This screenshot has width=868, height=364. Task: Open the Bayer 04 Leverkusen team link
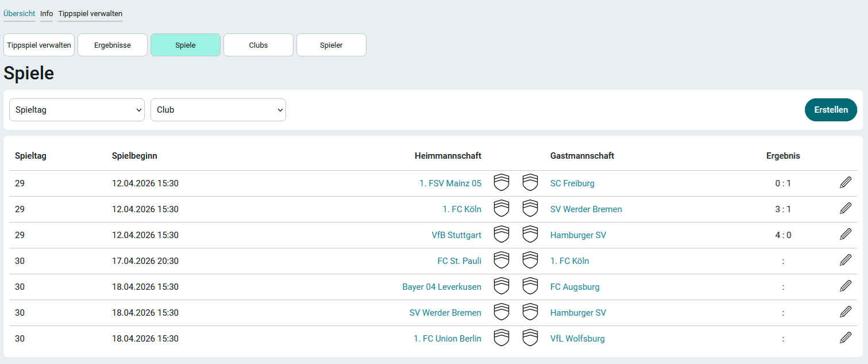click(x=442, y=287)
